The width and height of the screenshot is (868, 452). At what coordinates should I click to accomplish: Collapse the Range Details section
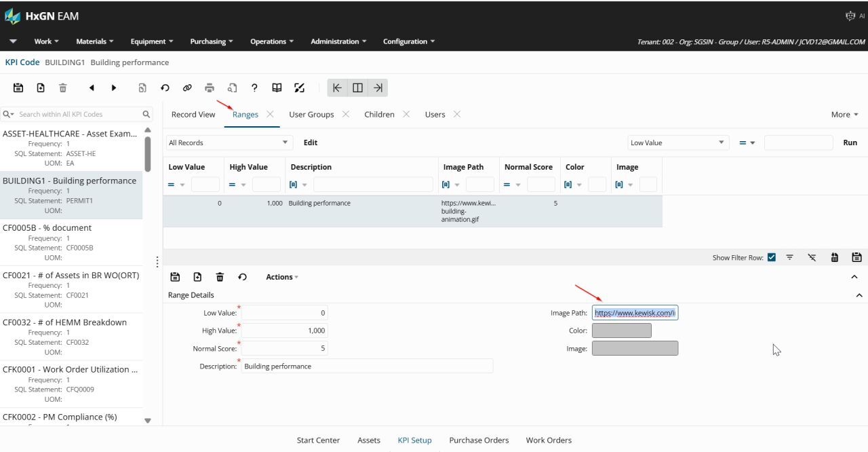pyautogui.click(x=859, y=295)
